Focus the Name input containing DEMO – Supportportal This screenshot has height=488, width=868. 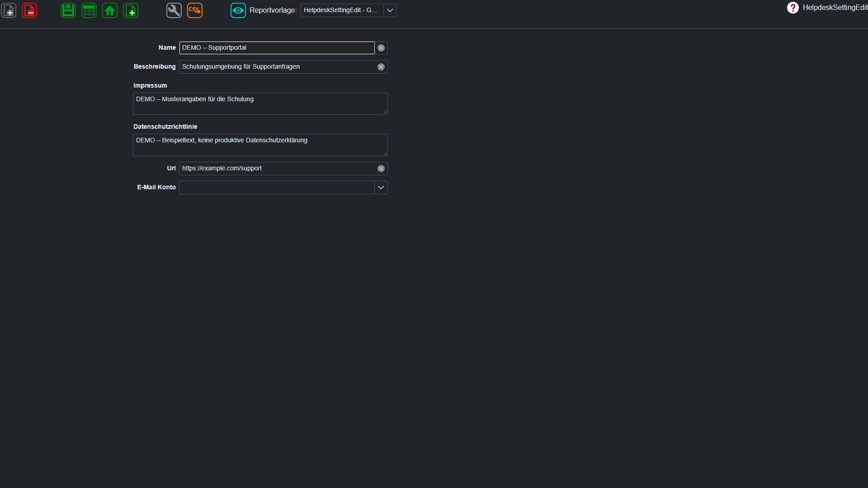click(277, 48)
